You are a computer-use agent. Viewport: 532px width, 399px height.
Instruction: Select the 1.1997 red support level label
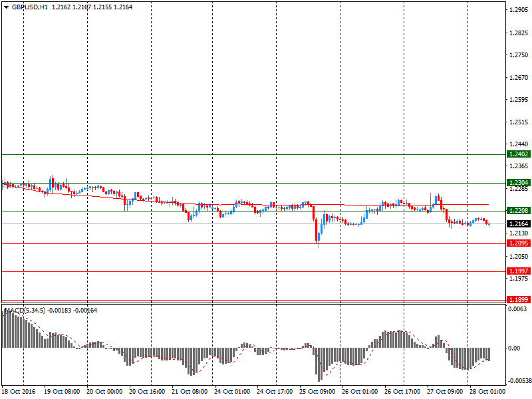point(518,271)
